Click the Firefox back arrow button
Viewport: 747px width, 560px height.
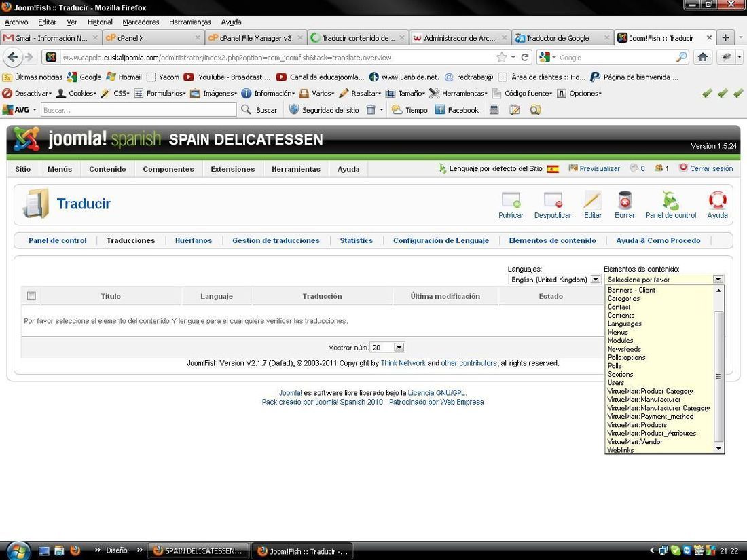[13, 57]
